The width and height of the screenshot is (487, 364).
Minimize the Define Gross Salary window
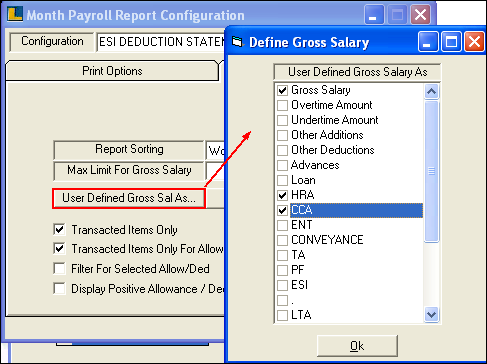tap(428, 42)
